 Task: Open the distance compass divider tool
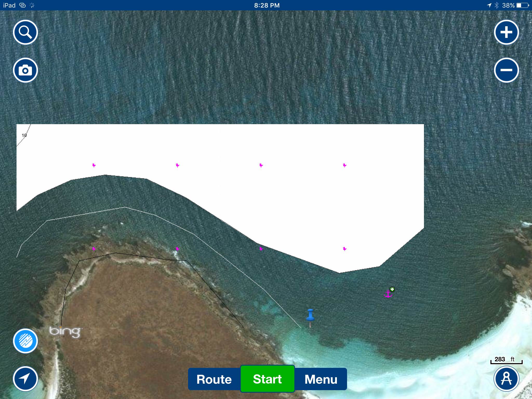click(x=506, y=379)
